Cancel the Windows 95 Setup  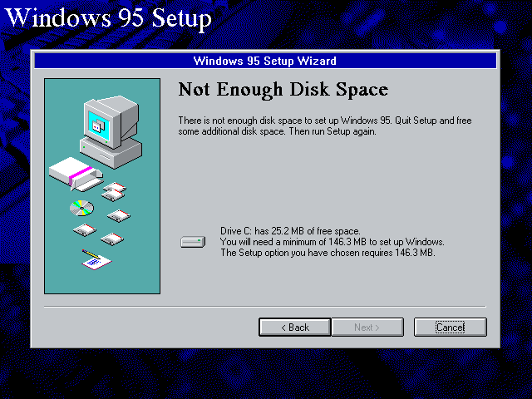[451, 327]
